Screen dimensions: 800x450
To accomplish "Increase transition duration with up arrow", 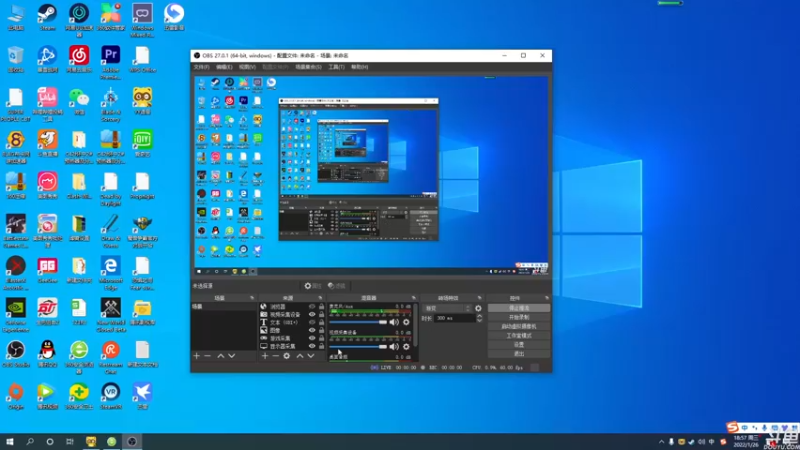I will [479, 316].
